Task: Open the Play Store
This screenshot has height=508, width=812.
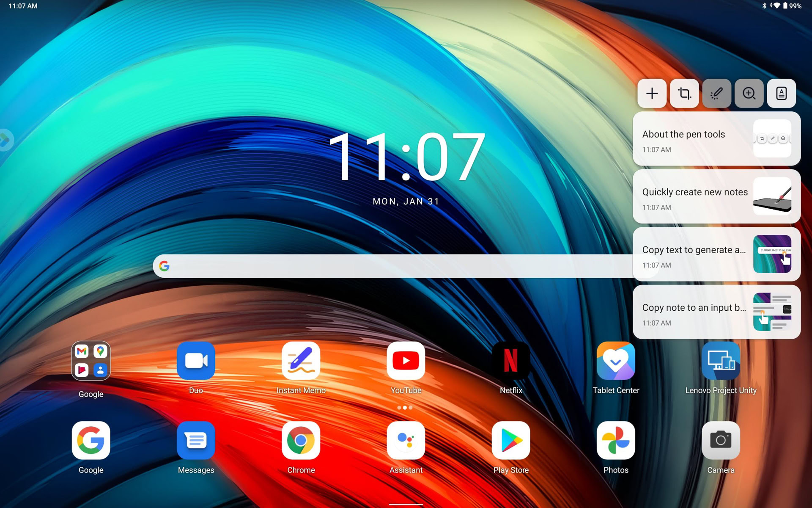Action: [511, 440]
